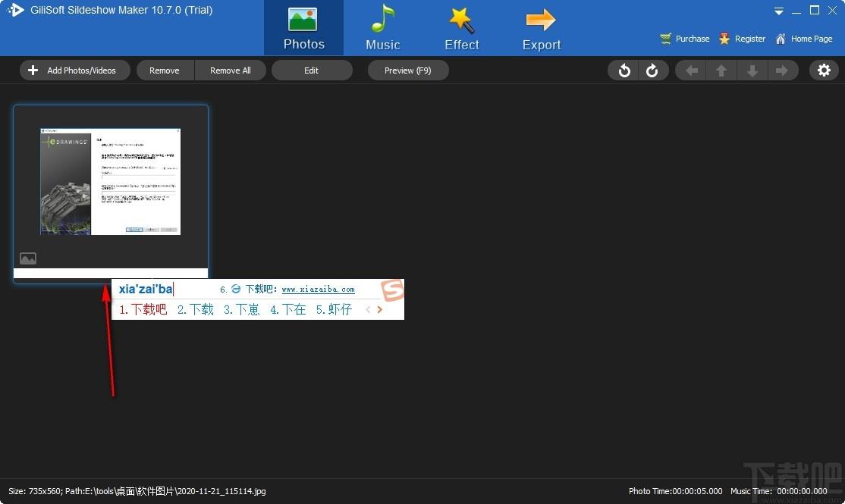Open the title bar dropdown menu arrow
The image size is (845, 504).
pos(779,11)
